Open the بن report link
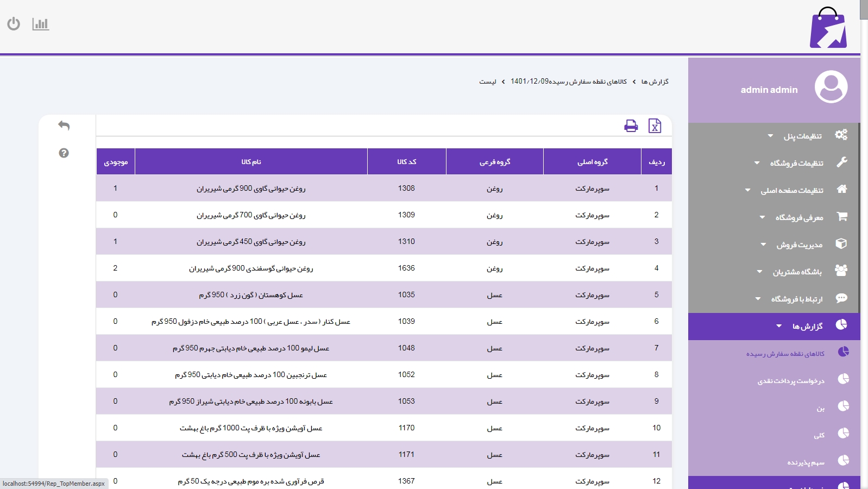The width and height of the screenshot is (868, 489). [821, 408]
